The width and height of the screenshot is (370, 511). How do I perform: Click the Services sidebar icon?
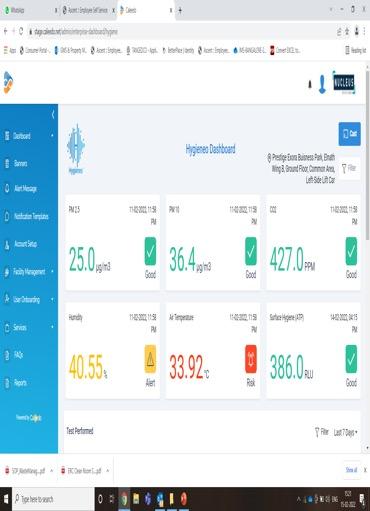click(x=7, y=327)
